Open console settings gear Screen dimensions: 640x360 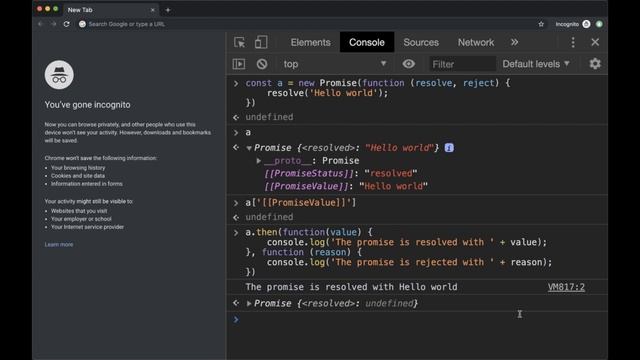[x=595, y=64]
